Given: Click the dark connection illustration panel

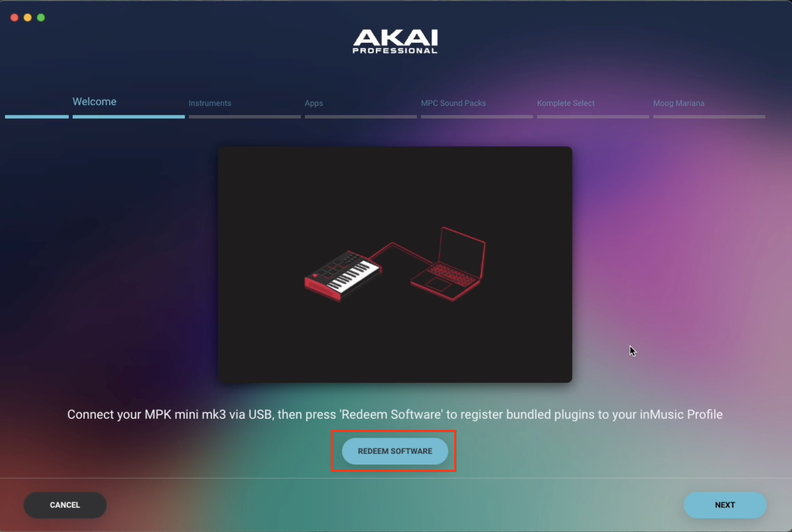Looking at the screenshot, I should click(395, 264).
